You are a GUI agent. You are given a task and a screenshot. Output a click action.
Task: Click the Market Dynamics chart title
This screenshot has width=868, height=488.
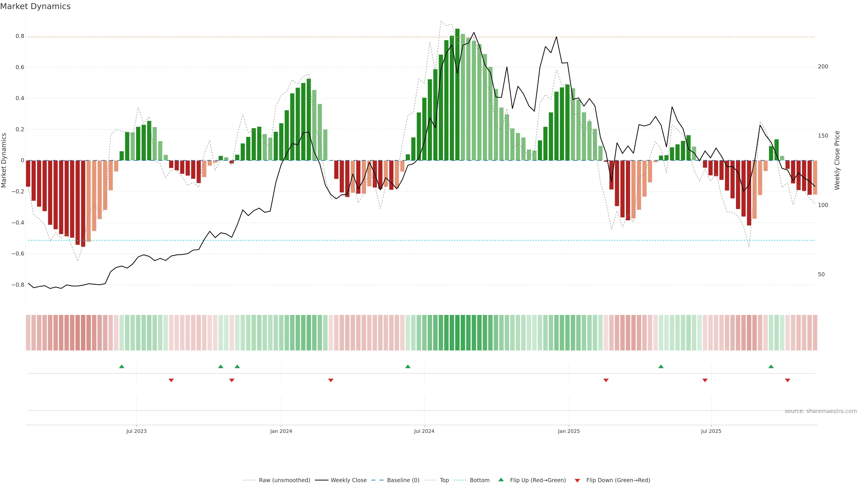(35, 6)
